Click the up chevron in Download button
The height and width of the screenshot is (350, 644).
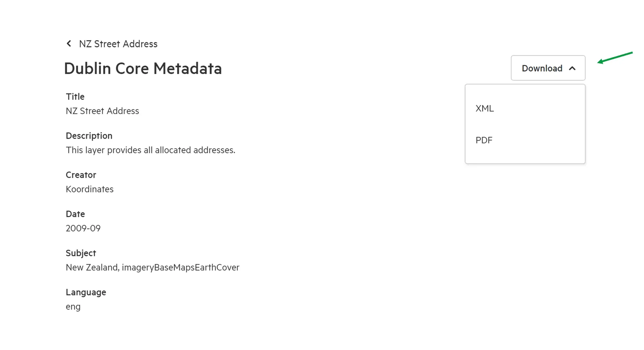point(572,68)
